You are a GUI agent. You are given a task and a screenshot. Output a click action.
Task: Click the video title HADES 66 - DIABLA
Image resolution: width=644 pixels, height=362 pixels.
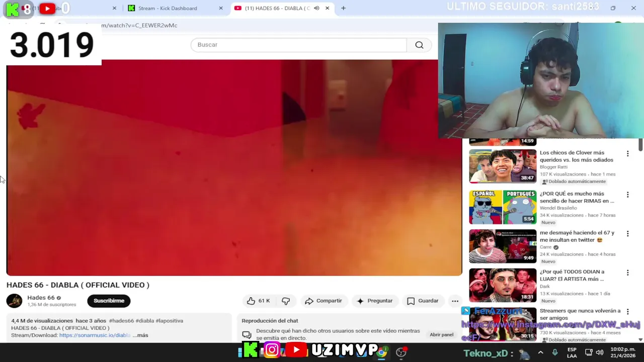[78, 285]
